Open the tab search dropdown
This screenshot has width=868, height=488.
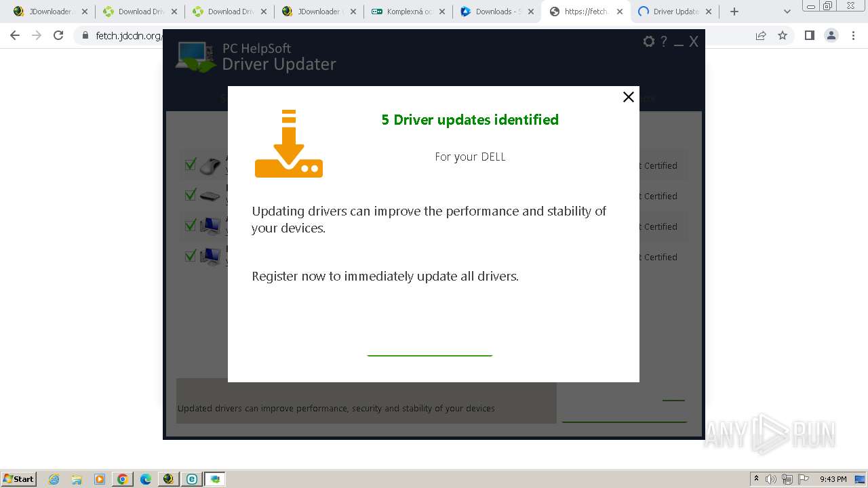point(787,12)
